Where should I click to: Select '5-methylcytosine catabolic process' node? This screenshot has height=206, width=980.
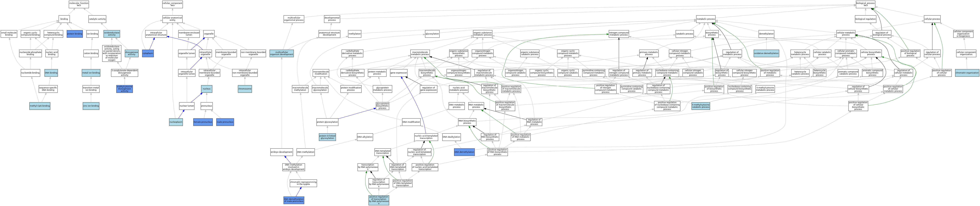(700, 106)
